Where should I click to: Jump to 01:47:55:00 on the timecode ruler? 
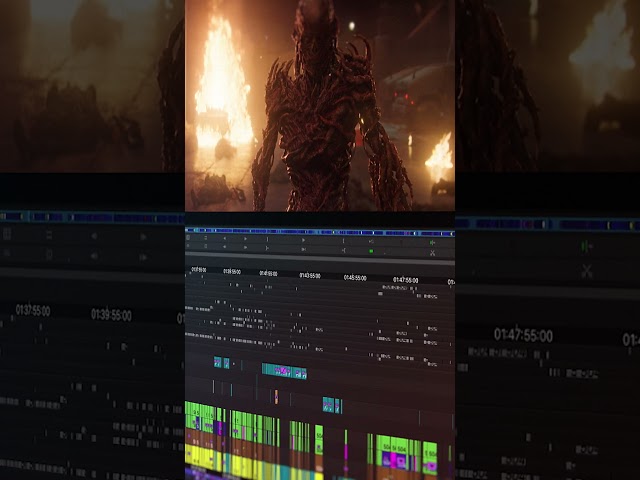click(405, 280)
